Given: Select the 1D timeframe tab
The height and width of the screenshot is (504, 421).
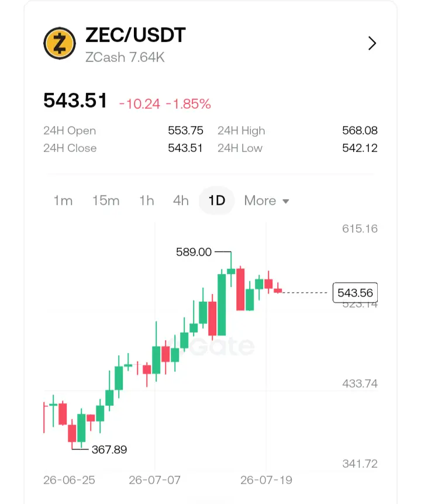Looking at the screenshot, I should coord(217,201).
